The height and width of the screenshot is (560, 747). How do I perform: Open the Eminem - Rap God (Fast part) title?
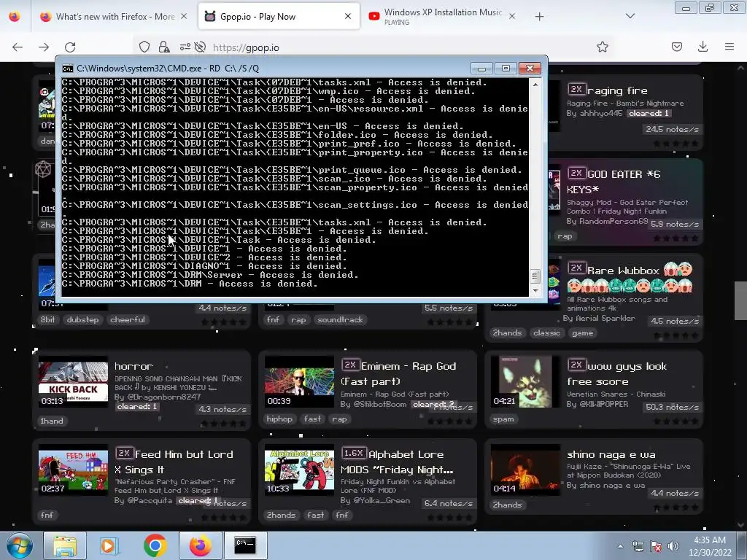(x=399, y=374)
